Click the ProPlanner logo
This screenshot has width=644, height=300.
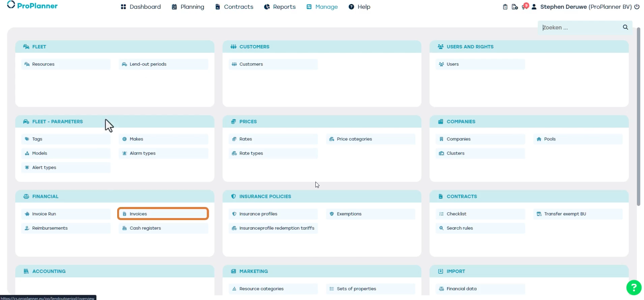click(32, 5)
